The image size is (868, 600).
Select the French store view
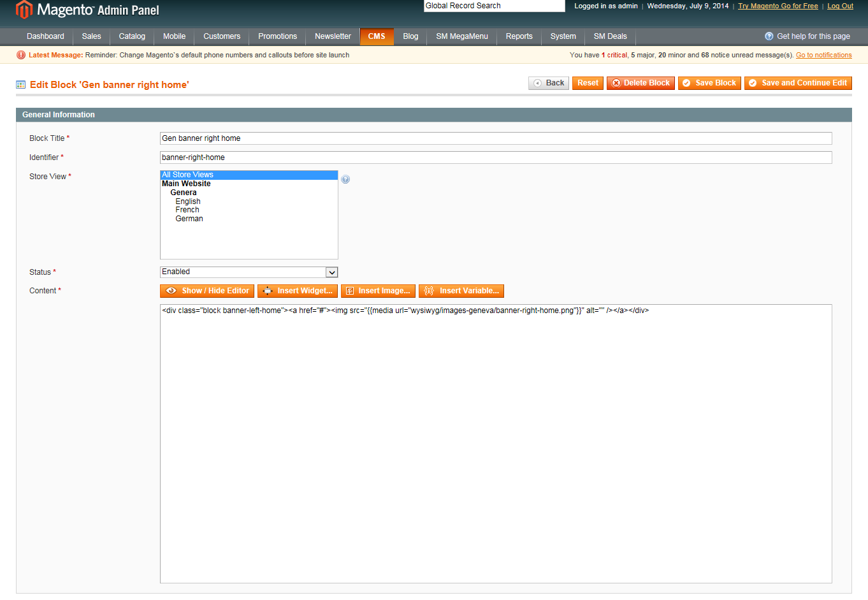[x=187, y=210]
